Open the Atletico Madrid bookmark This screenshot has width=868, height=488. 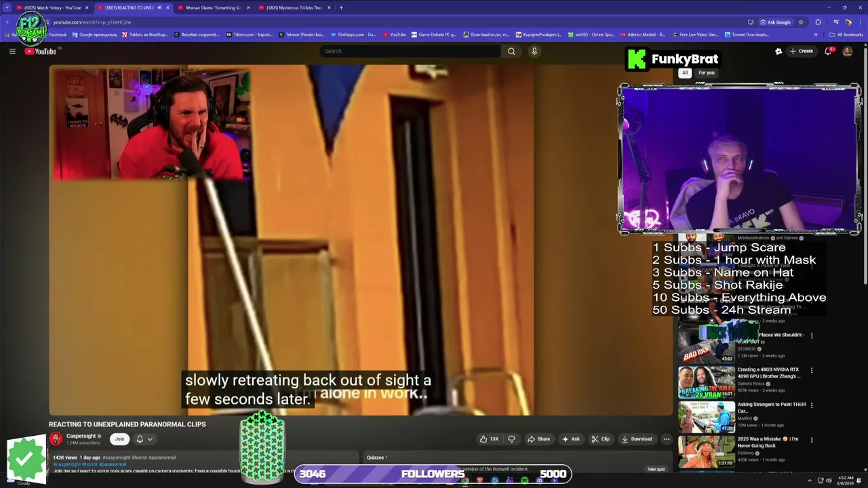coord(643,35)
